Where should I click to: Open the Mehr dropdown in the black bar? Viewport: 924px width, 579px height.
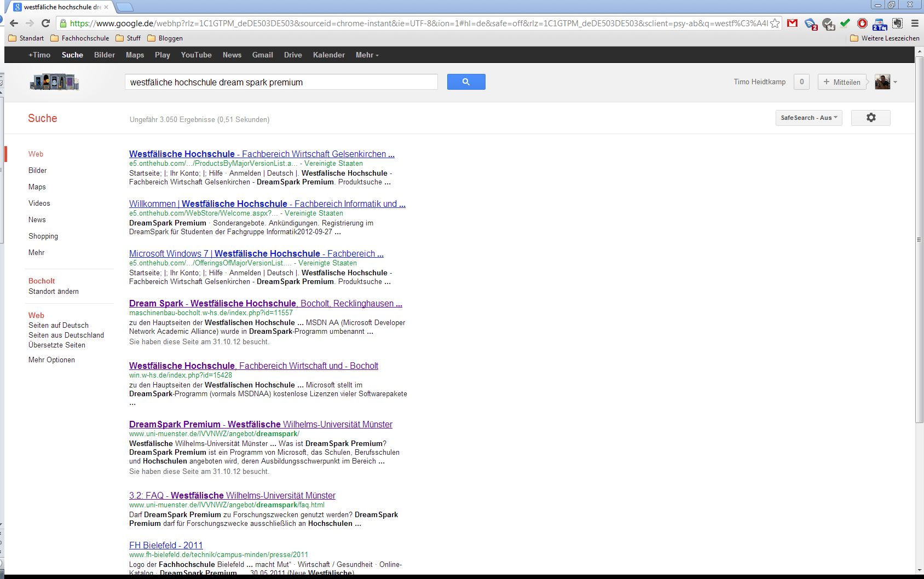(367, 55)
